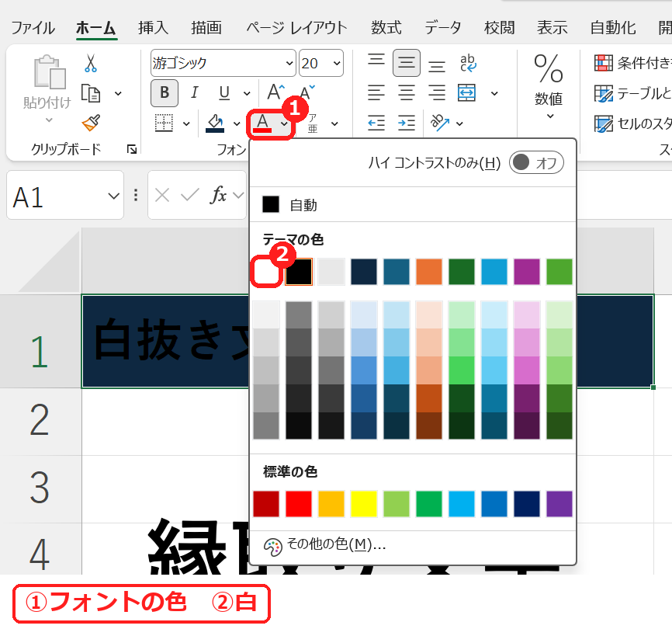Click 条件付き書式 conditional formatting button
This screenshot has width=672, height=629.
pos(632,63)
